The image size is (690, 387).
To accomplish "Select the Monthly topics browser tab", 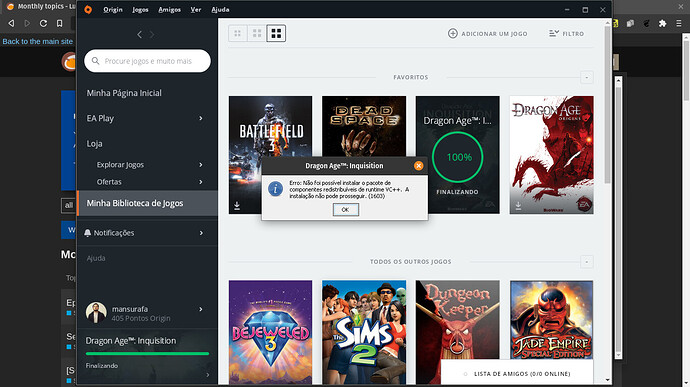I will point(40,6).
